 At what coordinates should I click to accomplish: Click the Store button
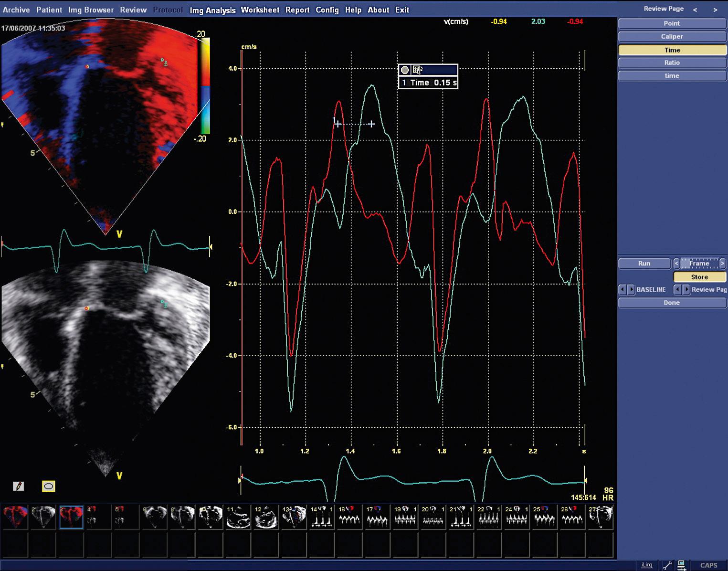coord(699,277)
